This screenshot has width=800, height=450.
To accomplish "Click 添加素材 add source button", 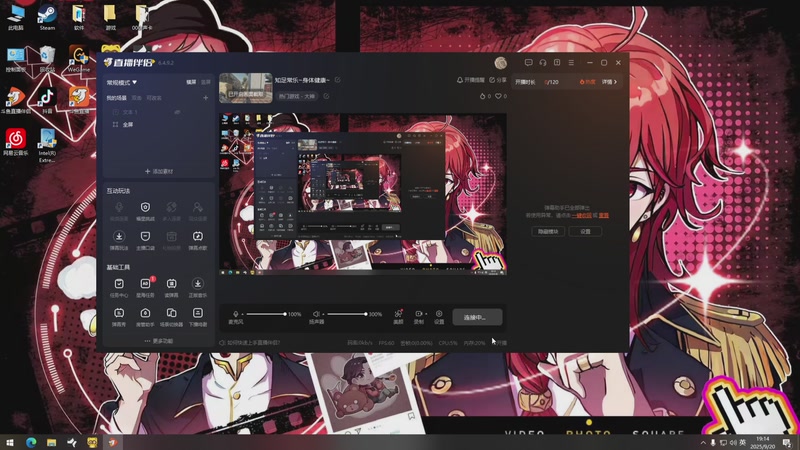I will pos(159,171).
